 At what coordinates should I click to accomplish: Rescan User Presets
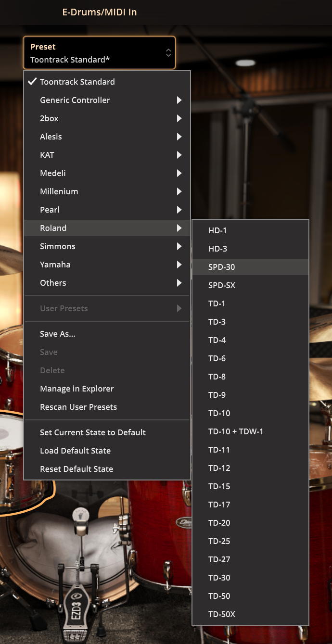click(x=78, y=407)
